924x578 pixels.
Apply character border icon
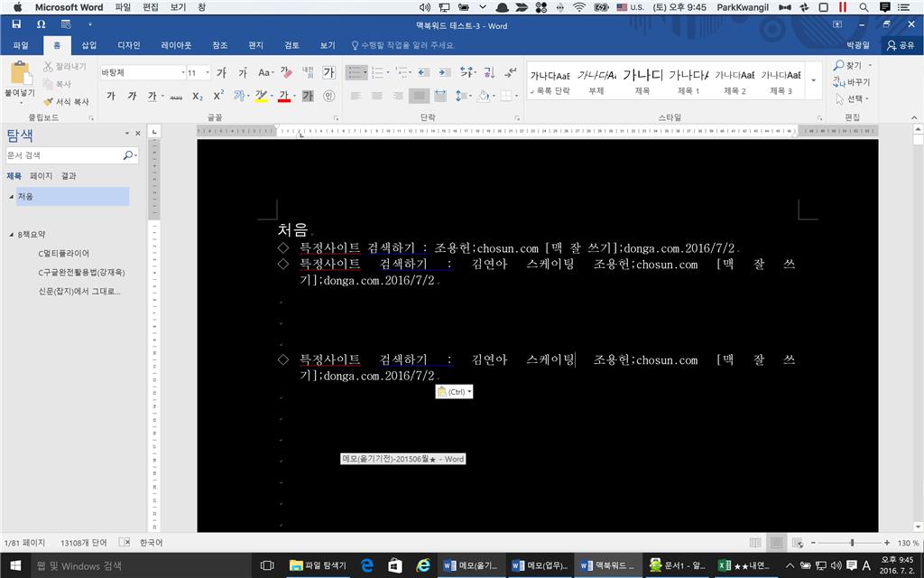(x=328, y=72)
